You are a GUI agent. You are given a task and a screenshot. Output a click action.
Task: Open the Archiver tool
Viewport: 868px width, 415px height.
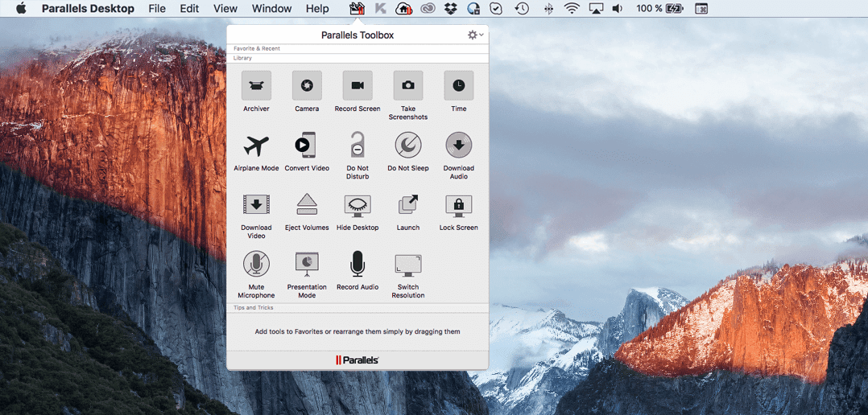point(256,85)
